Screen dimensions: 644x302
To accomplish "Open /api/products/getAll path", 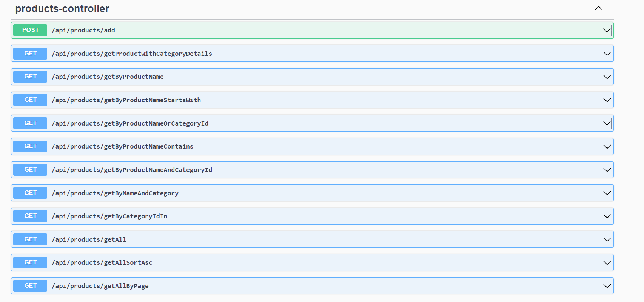I will [x=89, y=239].
